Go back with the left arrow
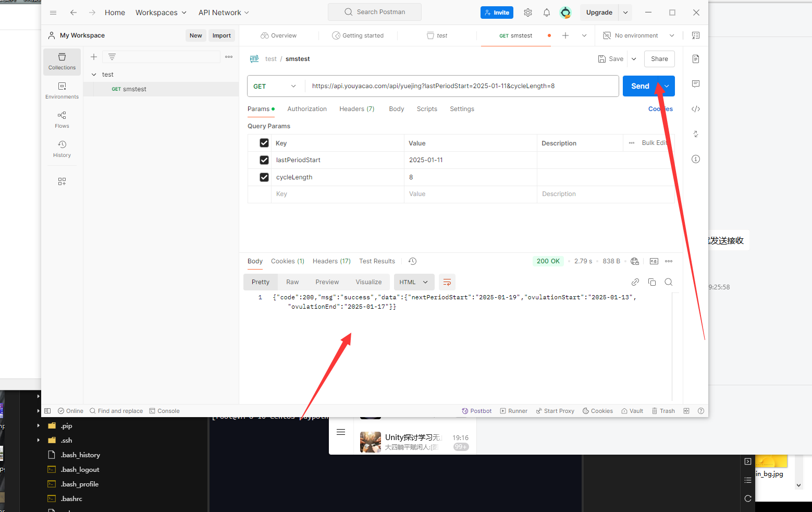Screen dimensions: 812x512 point(73,13)
